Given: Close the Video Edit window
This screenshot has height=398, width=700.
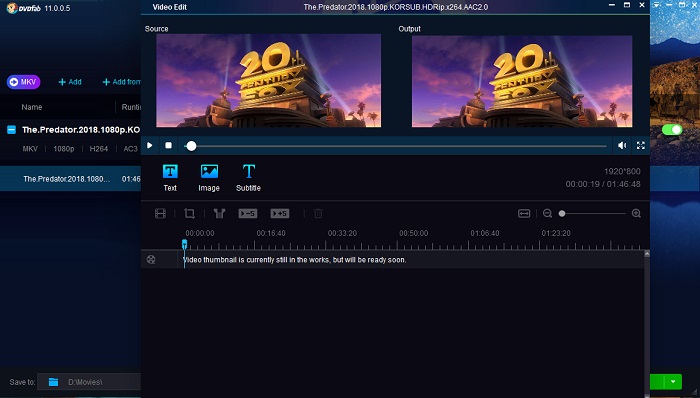Looking at the screenshot, I should point(642,5).
